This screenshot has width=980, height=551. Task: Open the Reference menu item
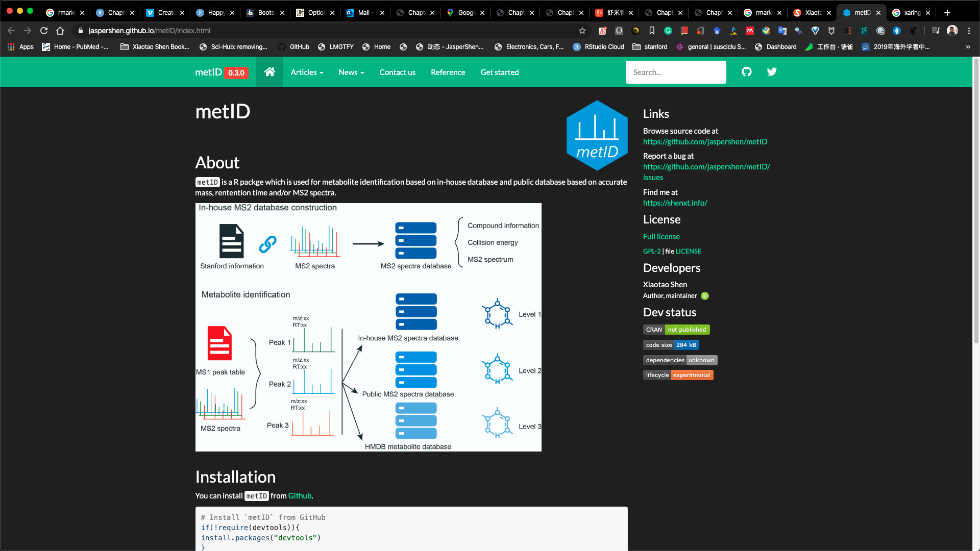(448, 72)
